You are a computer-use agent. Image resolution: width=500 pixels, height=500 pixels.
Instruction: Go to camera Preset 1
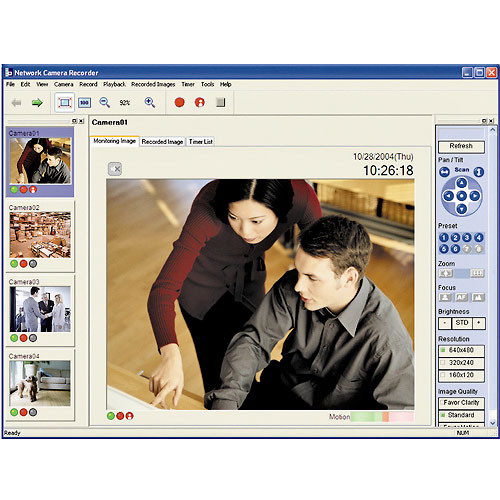[x=444, y=237]
